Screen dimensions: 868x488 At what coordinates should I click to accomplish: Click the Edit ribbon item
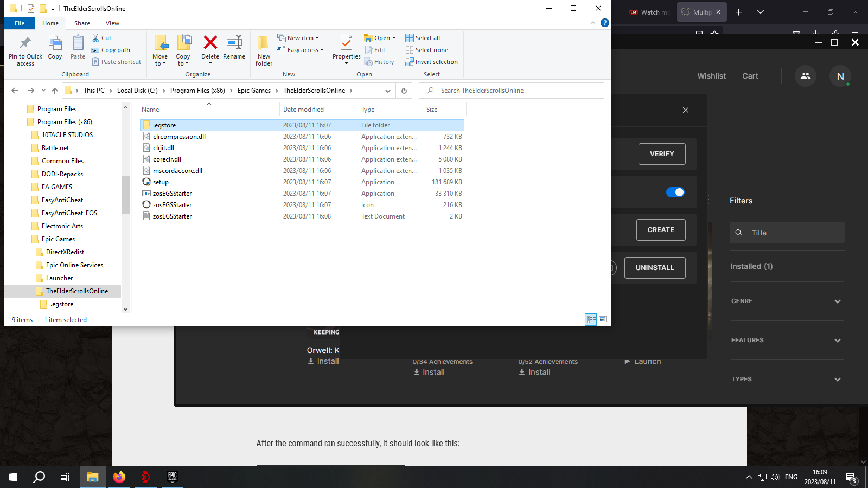tap(375, 50)
